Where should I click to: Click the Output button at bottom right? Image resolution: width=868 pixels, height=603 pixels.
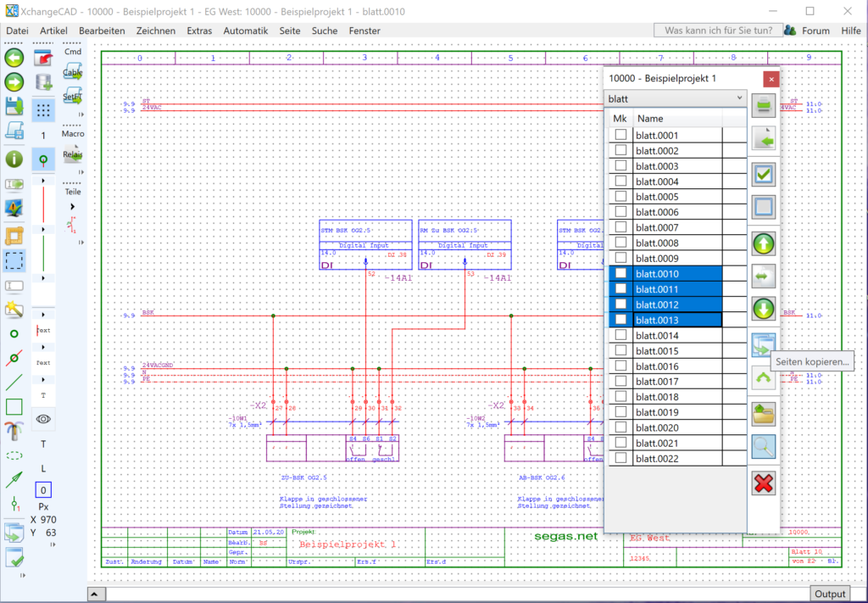pos(828,594)
